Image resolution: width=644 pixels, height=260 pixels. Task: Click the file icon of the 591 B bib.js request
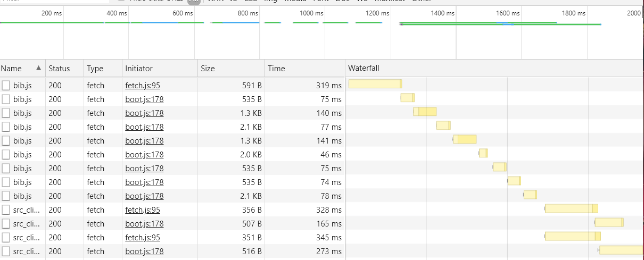6,85
